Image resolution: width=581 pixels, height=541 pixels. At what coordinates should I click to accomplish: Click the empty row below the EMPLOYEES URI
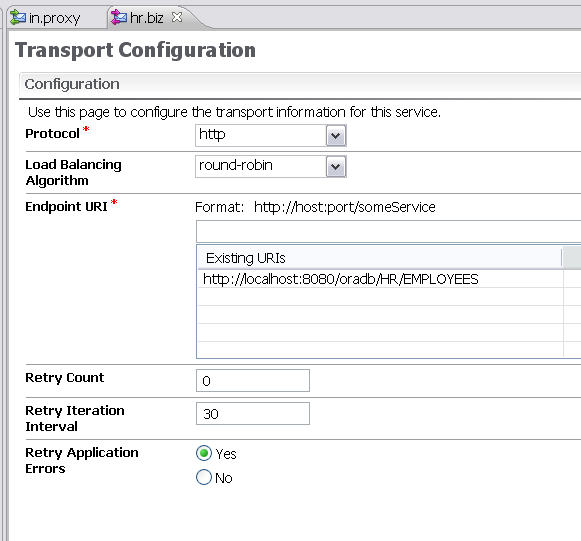pos(381,297)
